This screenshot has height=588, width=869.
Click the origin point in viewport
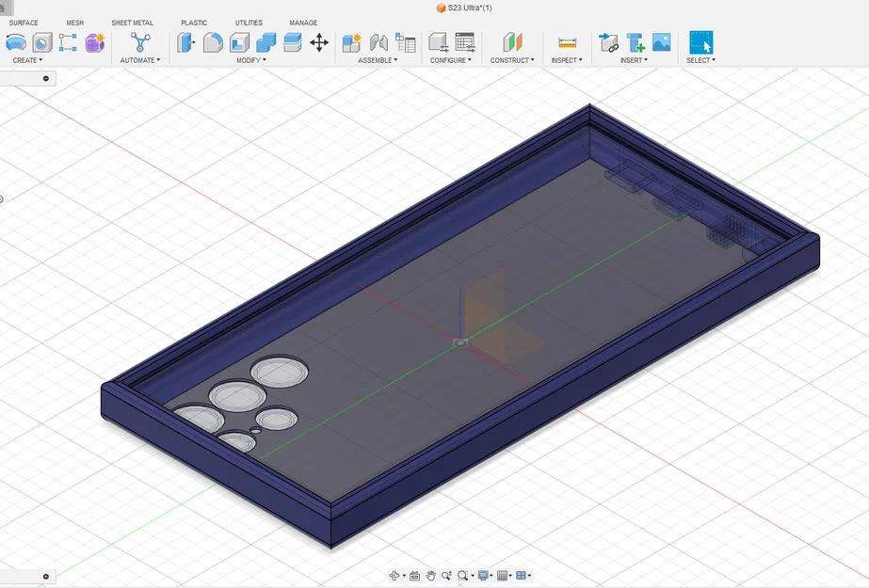460,342
